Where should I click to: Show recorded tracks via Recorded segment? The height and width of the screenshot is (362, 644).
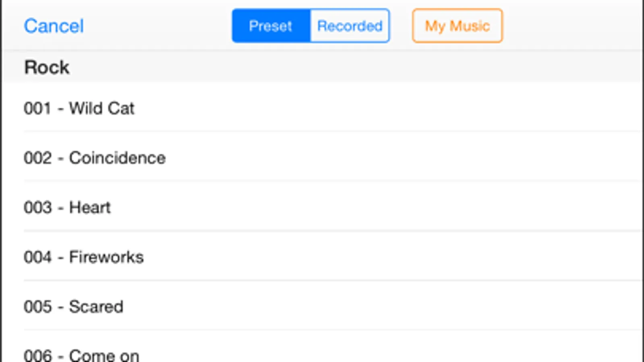pyautogui.click(x=350, y=26)
